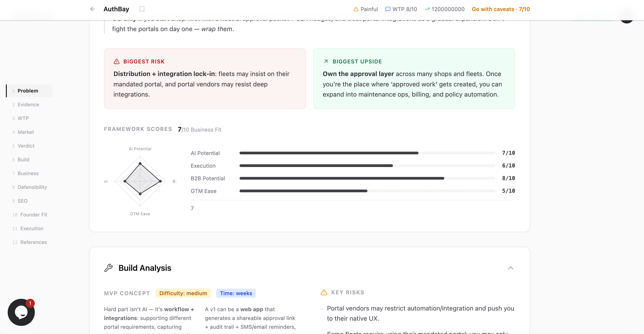Click the B2B Potential score bar
Image resolution: width=644 pixels, height=334 pixels.
[x=367, y=178]
